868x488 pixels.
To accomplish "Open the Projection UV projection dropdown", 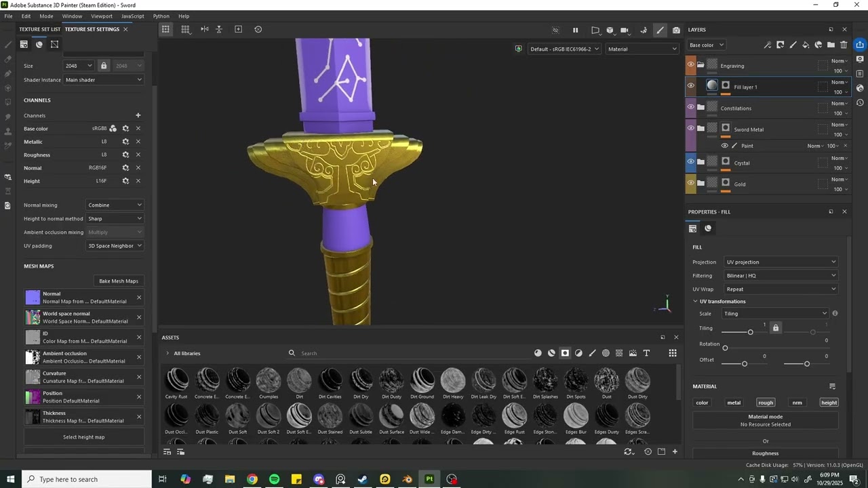I will pos(781,262).
